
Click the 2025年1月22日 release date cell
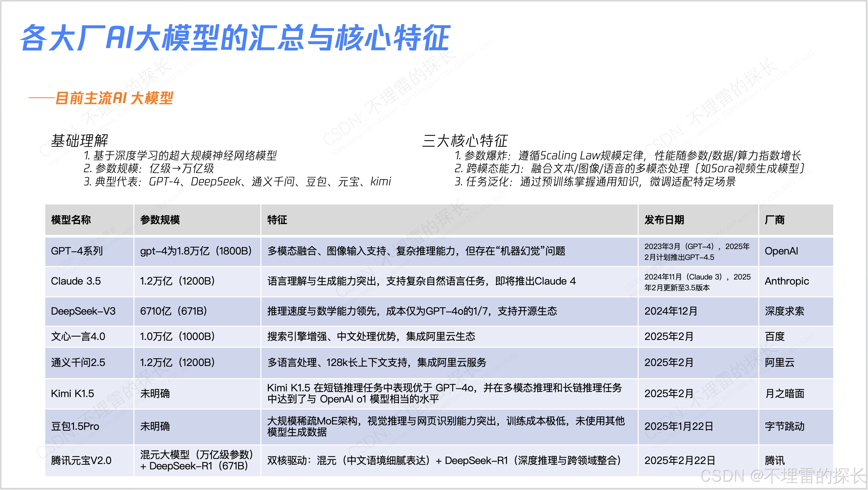(x=679, y=426)
